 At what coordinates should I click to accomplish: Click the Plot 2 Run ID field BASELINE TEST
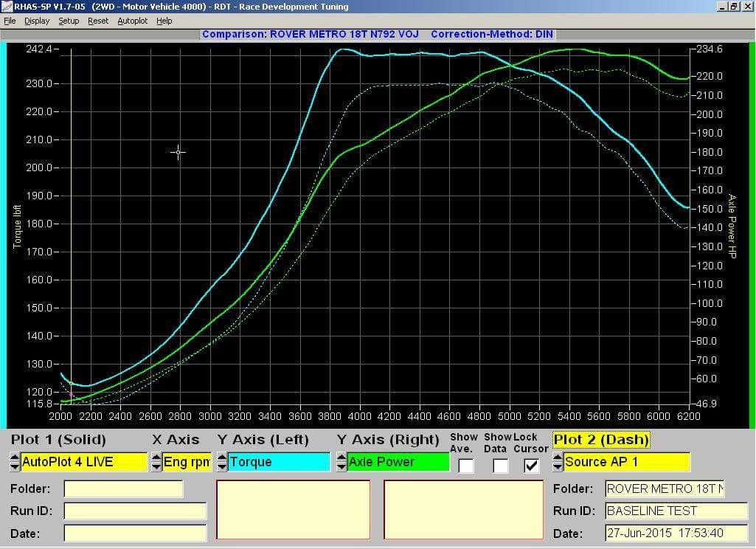tap(676, 511)
